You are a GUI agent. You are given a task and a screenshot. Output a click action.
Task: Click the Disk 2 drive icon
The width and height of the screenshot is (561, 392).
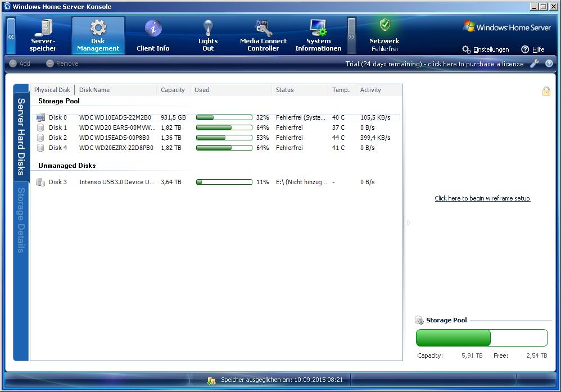coord(41,138)
